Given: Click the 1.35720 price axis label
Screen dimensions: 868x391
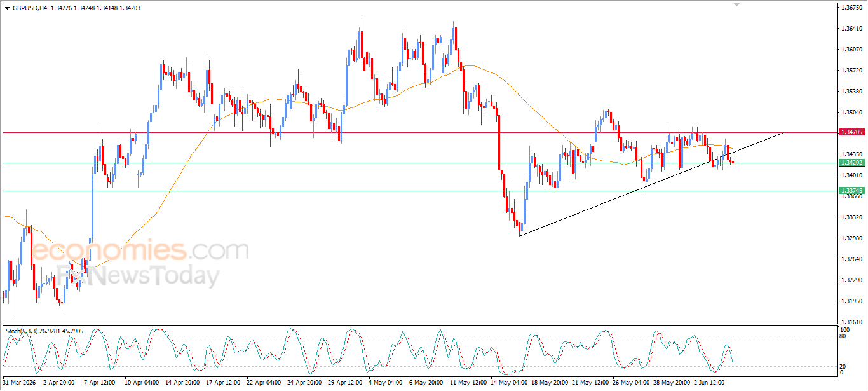Looking at the screenshot, I should tap(852, 71).
